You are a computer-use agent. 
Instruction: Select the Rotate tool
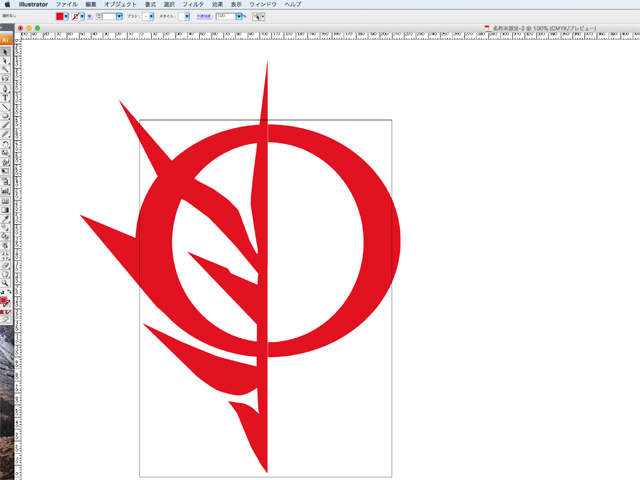click(x=5, y=144)
